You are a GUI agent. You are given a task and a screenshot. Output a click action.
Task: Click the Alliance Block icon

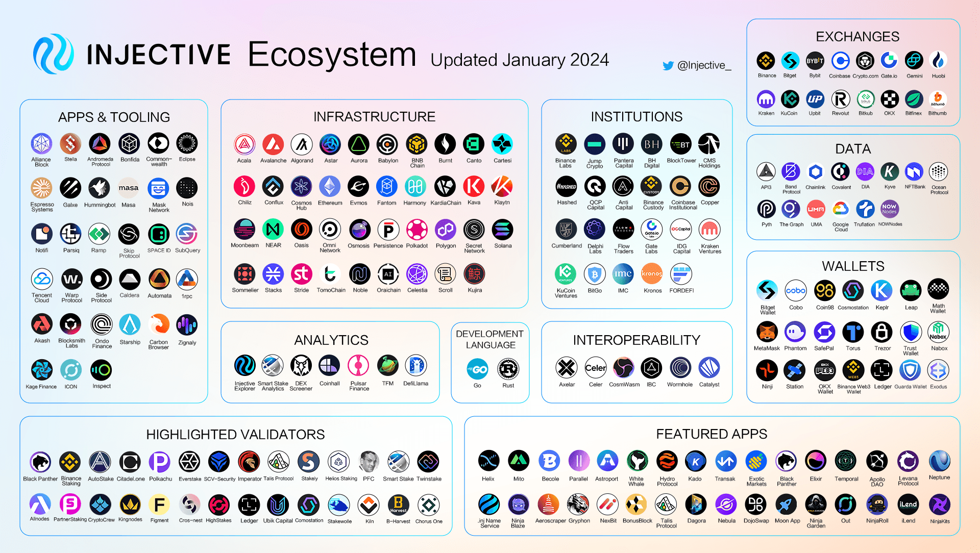pos(41,144)
